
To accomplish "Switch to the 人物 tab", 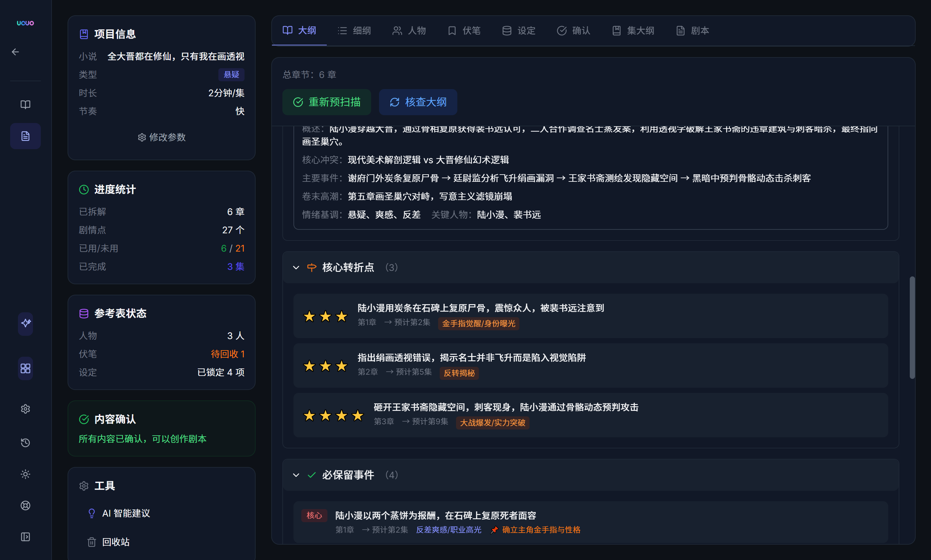I will click(409, 31).
